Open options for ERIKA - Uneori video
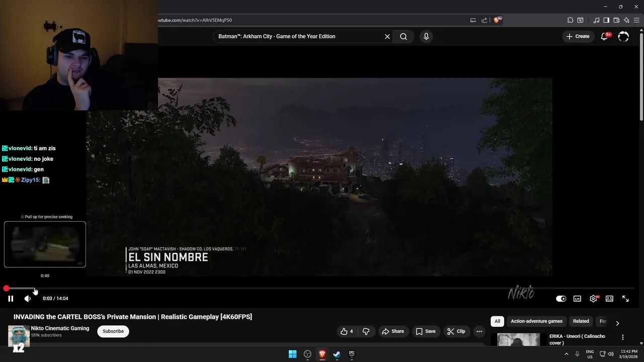Viewport: 644px width, 362px height. click(623, 337)
